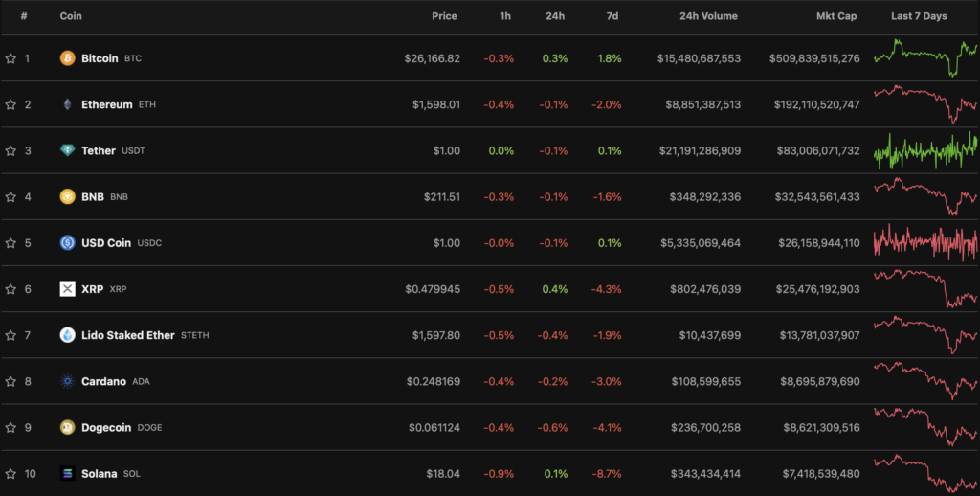Click the Tether logo icon
The height and width of the screenshot is (496, 980).
67,150
